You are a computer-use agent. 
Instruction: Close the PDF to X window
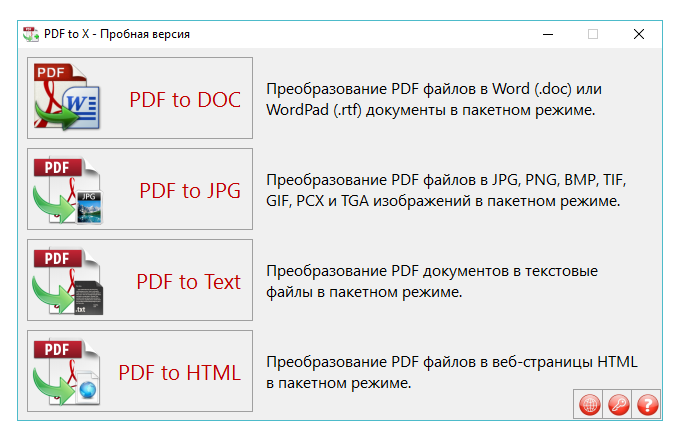click(639, 33)
